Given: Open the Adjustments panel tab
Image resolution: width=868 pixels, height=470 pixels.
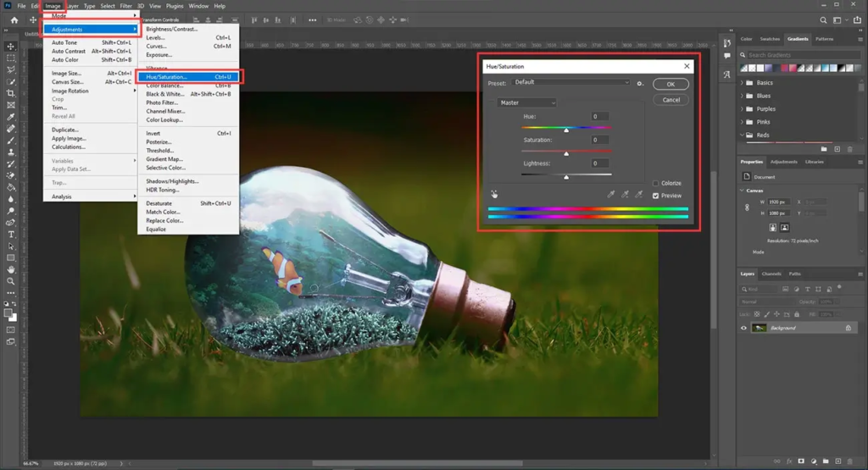Looking at the screenshot, I should click(784, 162).
